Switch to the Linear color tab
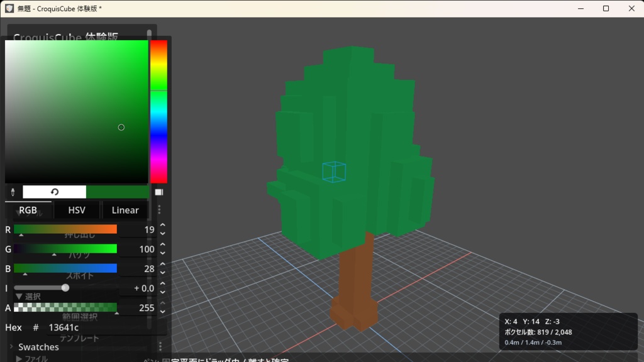 tap(125, 210)
